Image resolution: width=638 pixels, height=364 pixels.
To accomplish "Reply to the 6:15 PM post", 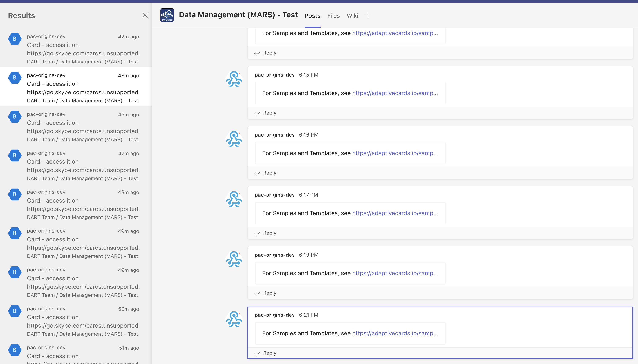I will 265,113.
